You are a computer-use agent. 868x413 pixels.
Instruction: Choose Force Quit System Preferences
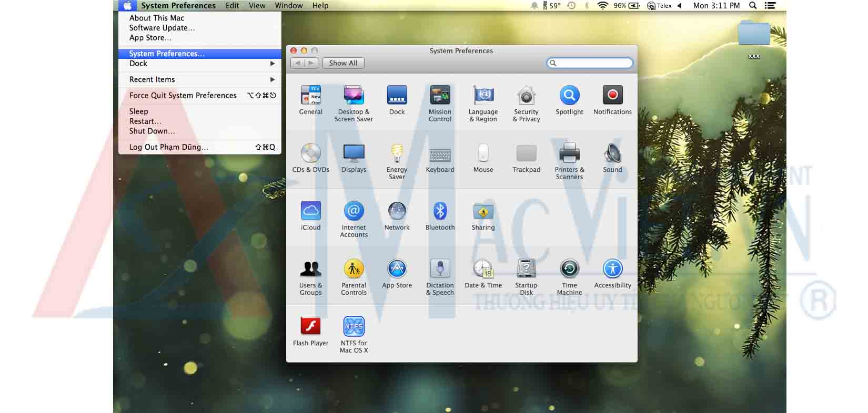click(x=200, y=95)
